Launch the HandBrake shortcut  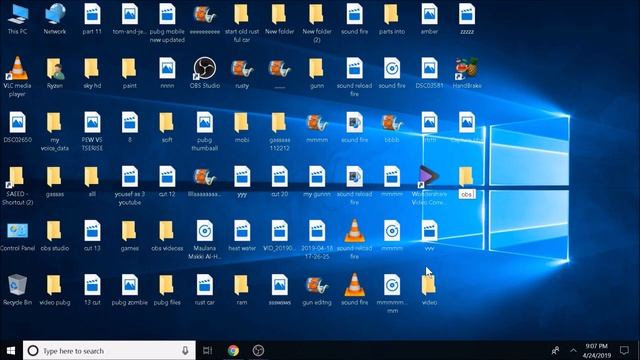[467, 73]
